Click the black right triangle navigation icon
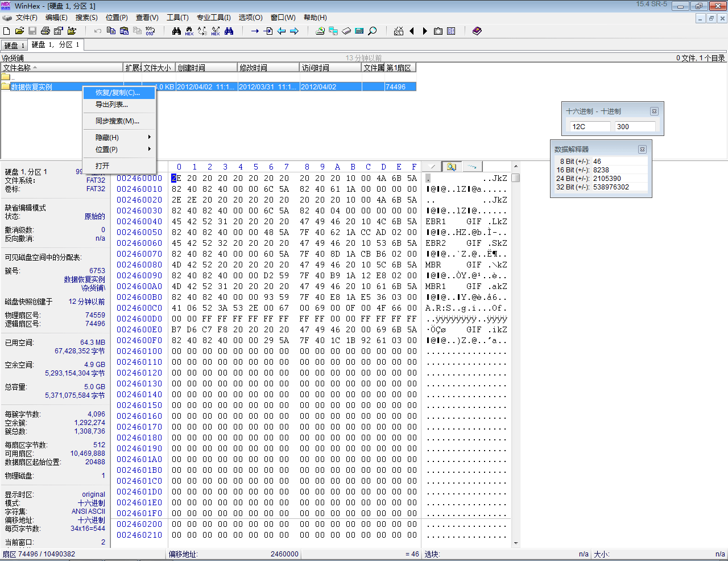Screen dimensions: 728x561 point(425,31)
